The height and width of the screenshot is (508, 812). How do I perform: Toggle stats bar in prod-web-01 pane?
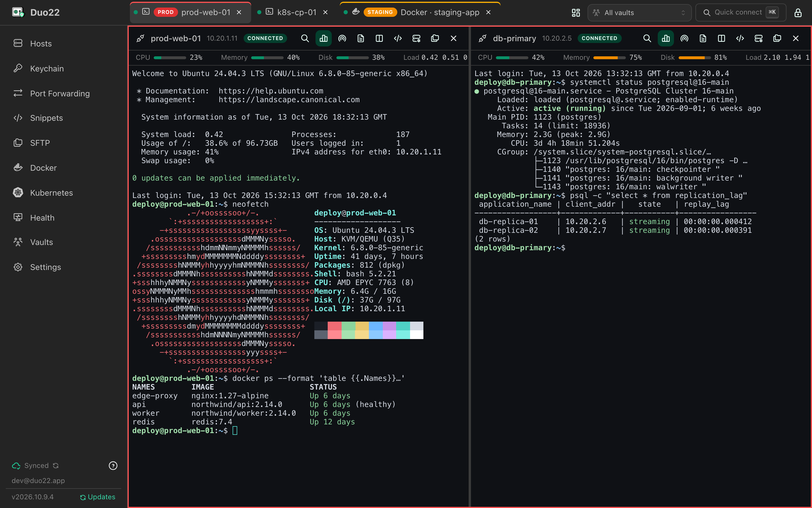tap(323, 38)
